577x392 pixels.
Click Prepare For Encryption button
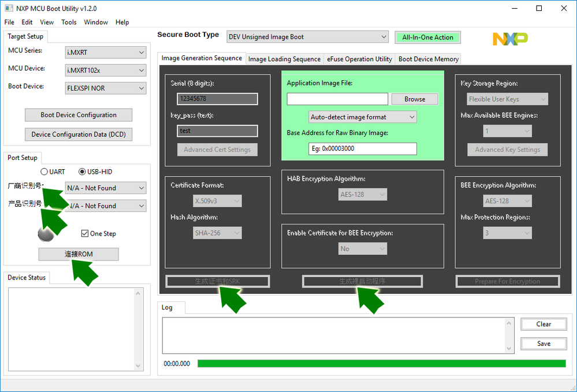point(508,281)
